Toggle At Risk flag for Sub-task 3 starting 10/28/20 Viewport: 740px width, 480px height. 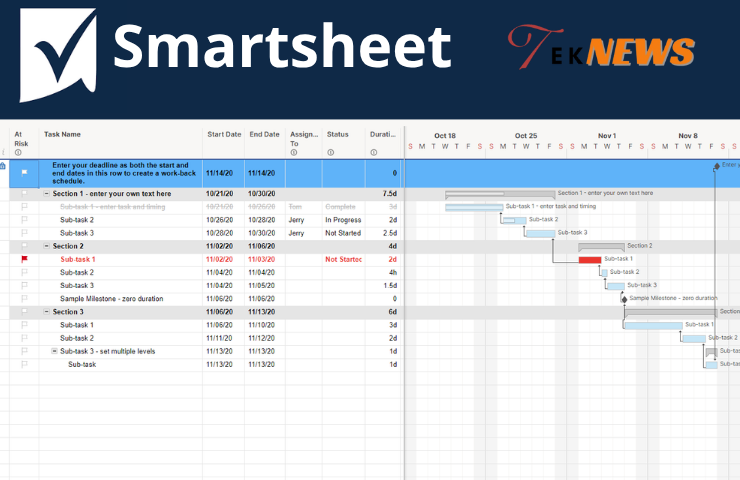click(25, 233)
